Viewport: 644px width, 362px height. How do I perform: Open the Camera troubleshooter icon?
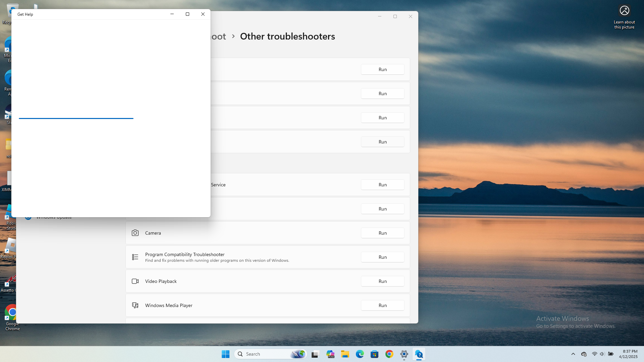pyautogui.click(x=135, y=233)
